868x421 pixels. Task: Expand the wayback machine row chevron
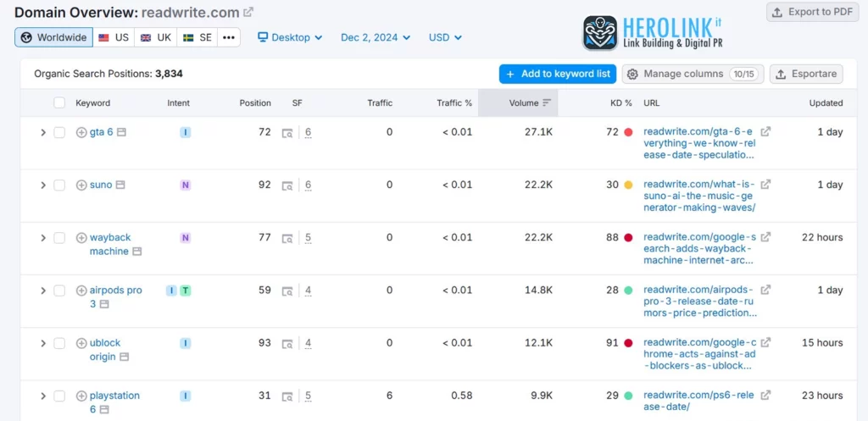[42, 238]
